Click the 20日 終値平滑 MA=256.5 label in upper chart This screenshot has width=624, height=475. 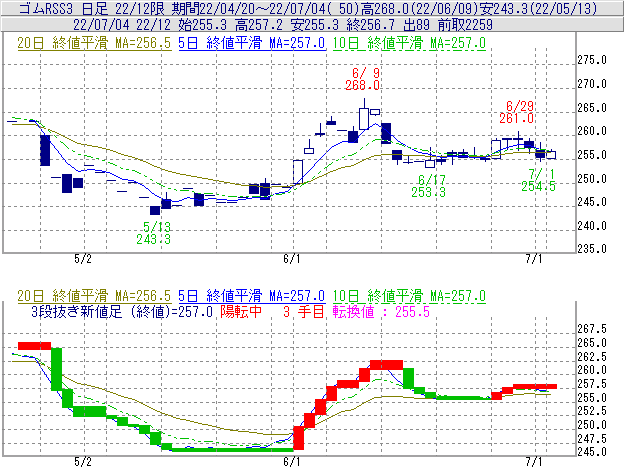click(94, 43)
